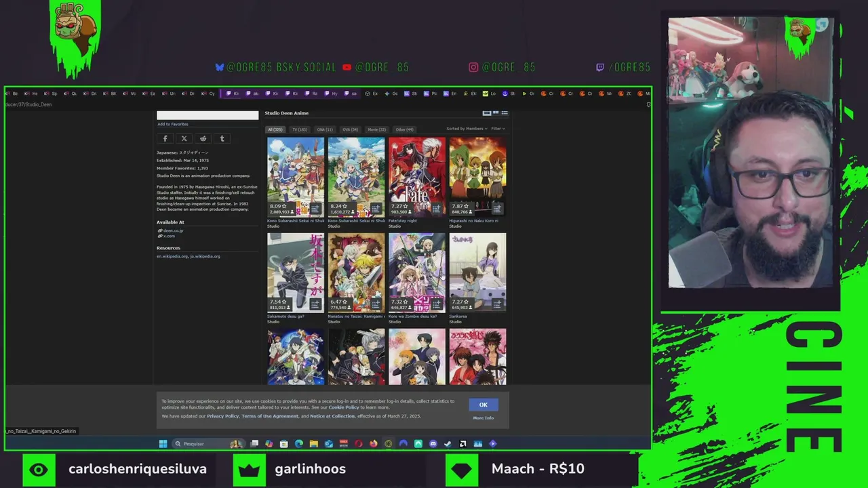Add Higurashi no Naku Koro ni to list
868x488 pixels.
coord(497,209)
